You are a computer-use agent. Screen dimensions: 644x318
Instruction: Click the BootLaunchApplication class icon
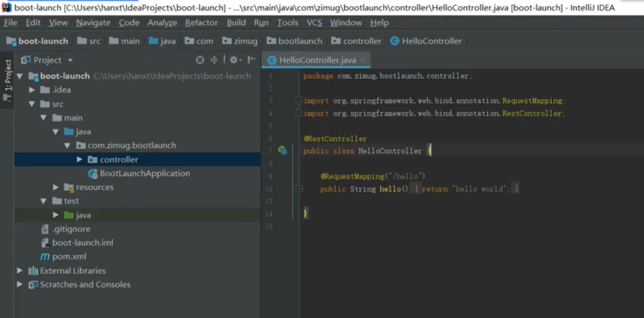tap(93, 174)
